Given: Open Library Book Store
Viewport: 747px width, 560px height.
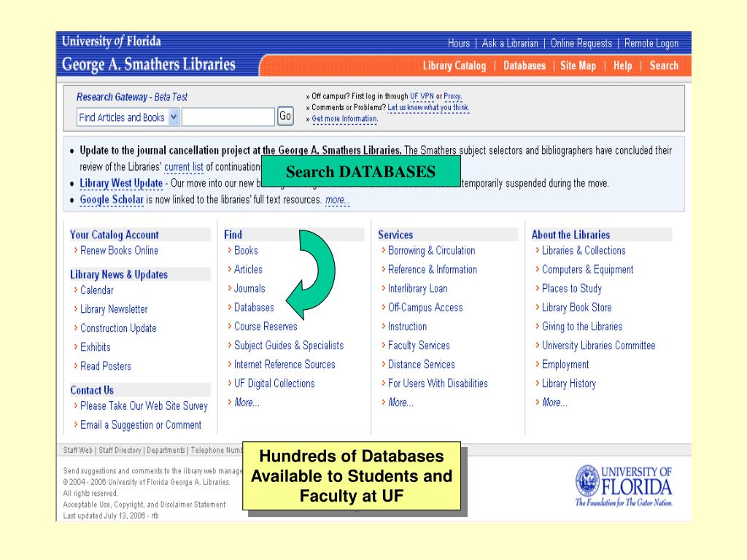Looking at the screenshot, I should [x=576, y=308].
